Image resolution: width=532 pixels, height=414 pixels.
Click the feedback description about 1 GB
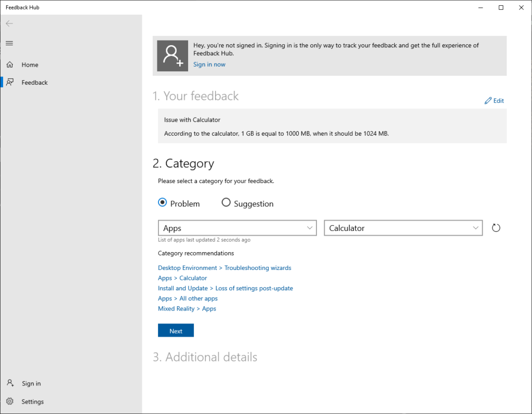click(276, 134)
